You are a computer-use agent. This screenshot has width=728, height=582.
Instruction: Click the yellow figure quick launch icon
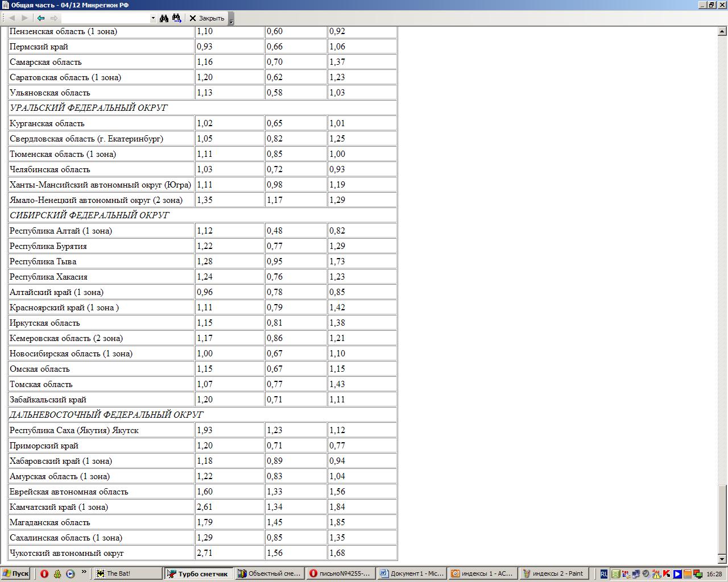pos(57,573)
